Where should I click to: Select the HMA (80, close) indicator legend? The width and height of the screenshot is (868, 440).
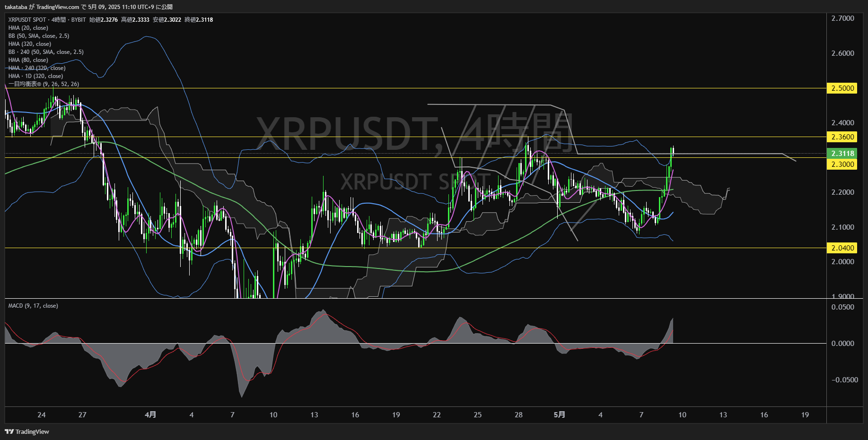point(28,60)
